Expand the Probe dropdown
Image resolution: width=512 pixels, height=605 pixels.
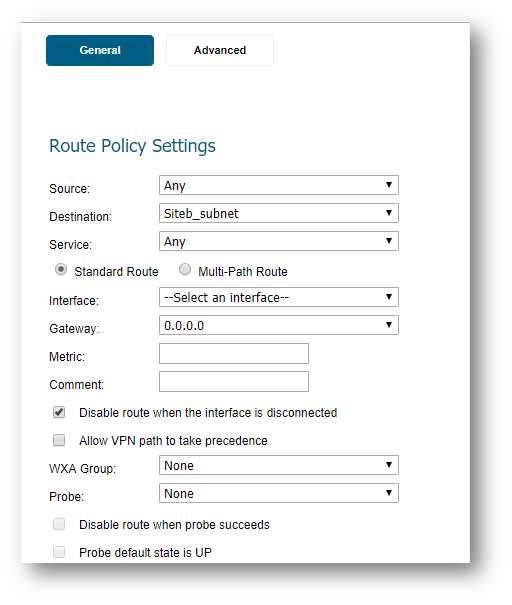coord(279,493)
